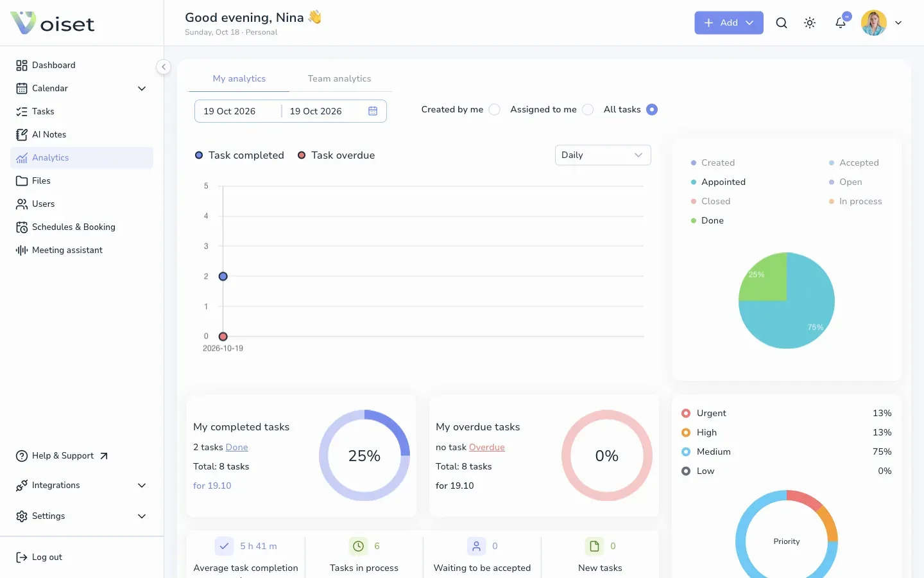Viewport: 924px width, 578px height.
Task: Open Nina's profile avatar
Action: (x=874, y=23)
